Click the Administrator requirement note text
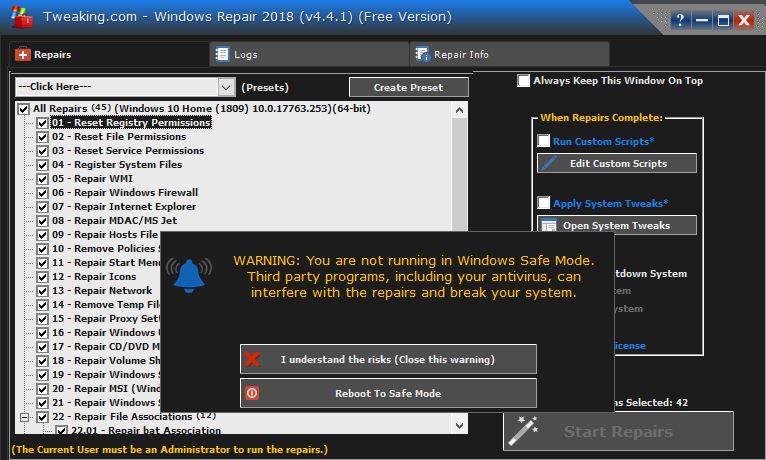 tap(170, 449)
